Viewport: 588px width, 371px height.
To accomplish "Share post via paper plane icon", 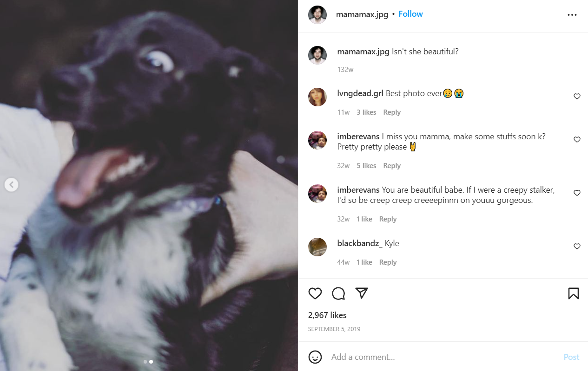I will click(x=362, y=293).
